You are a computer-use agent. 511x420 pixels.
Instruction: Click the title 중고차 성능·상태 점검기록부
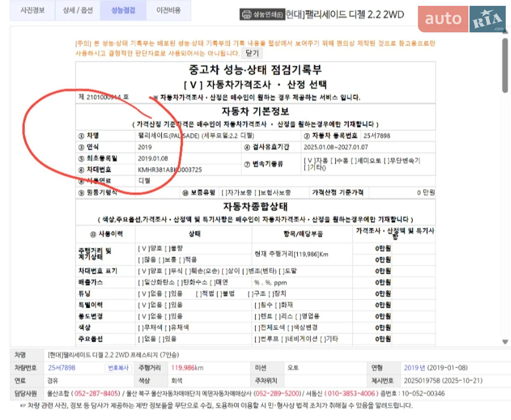click(x=255, y=69)
